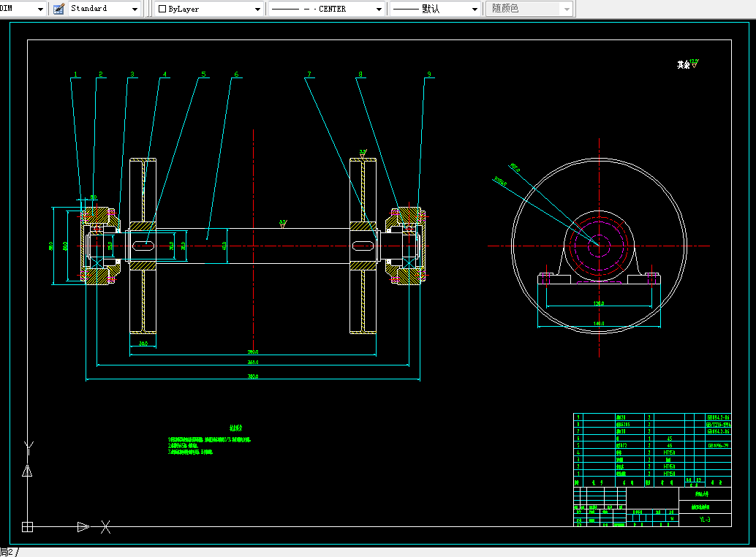Click the UCS X-axis arrowhead

point(83,526)
